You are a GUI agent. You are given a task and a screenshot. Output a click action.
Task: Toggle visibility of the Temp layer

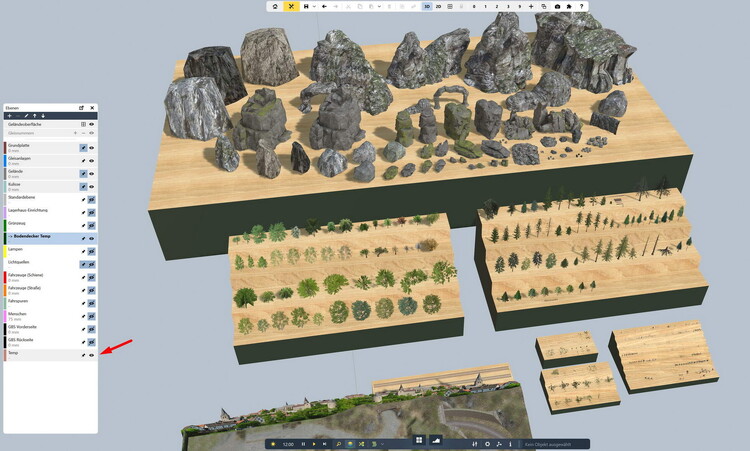pos(91,355)
